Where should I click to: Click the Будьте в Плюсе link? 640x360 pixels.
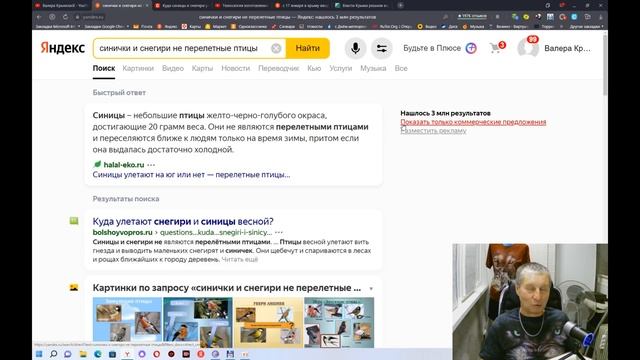[432, 48]
